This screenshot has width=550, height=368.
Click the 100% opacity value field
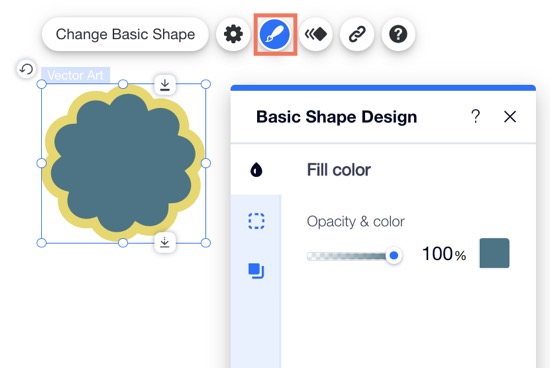[444, 254]
